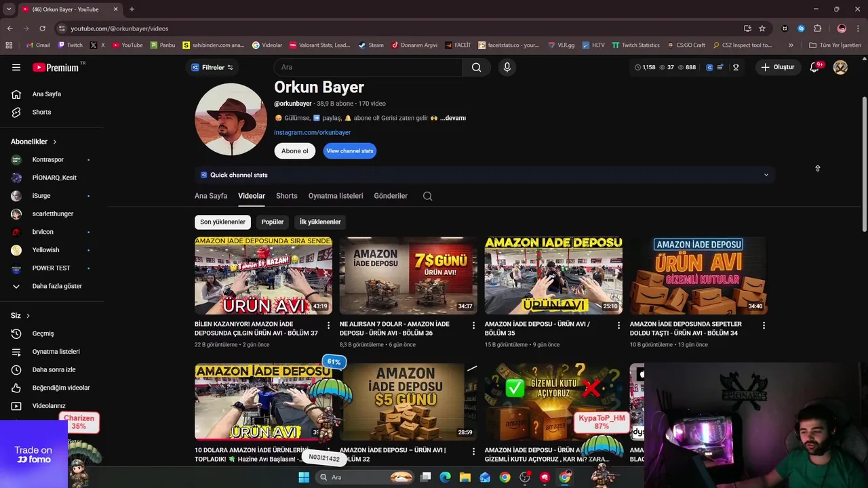The width and height of the screenshot is (868, 488).
Task: Switch to the Videolar channel tab
Action: (252, 196)
